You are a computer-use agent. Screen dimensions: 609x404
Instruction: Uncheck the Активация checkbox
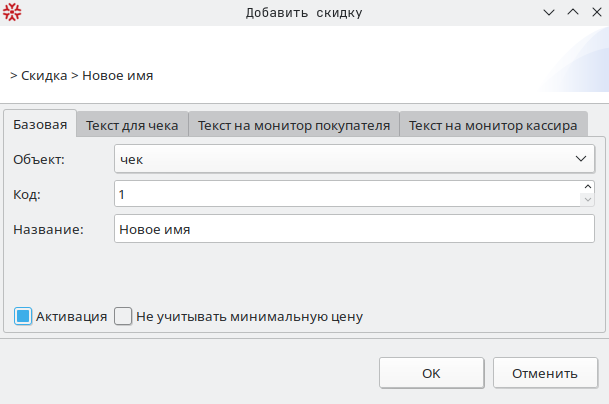click(x=23, y=316)
